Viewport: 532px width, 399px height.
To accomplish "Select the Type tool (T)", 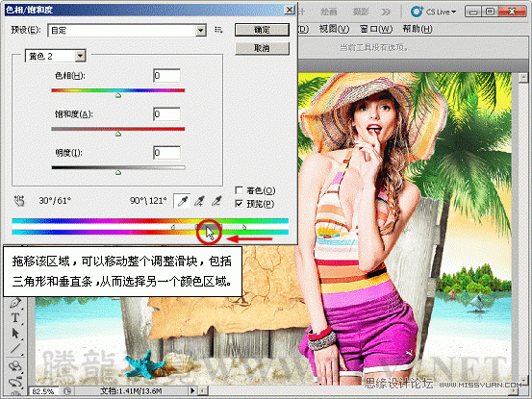I will pos(15,318).
